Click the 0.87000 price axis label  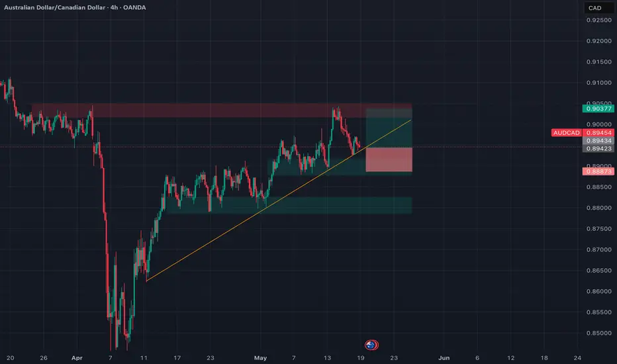point(599,250)
